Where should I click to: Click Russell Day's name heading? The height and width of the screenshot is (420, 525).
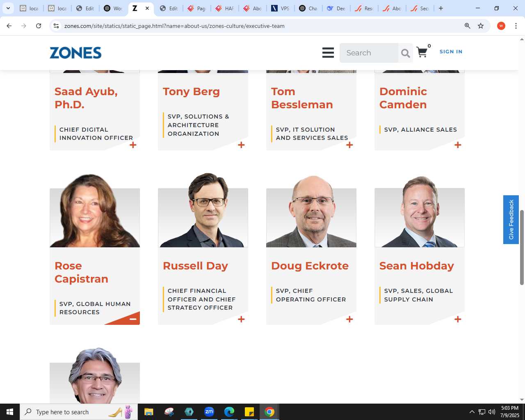point(195,266)
